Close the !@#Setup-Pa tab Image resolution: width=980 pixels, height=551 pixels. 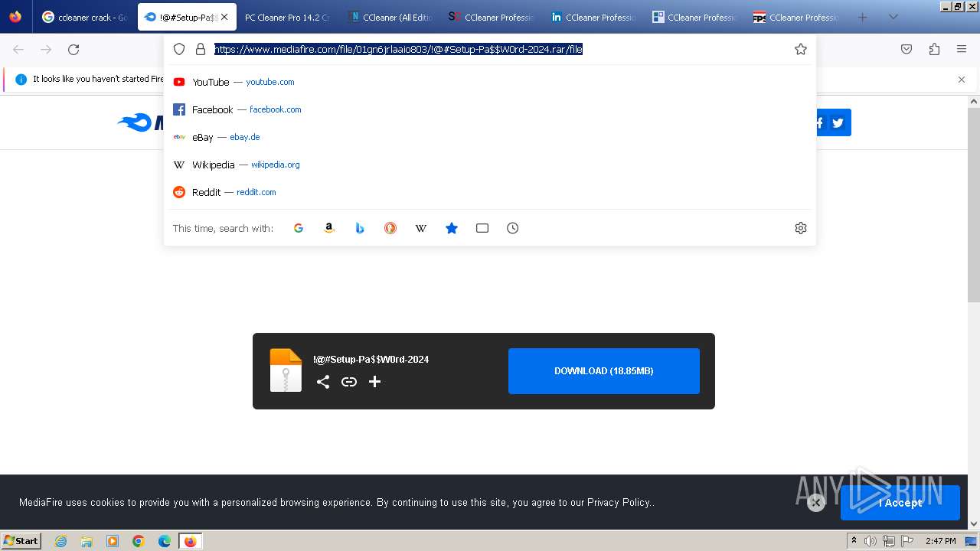[224, 17]
